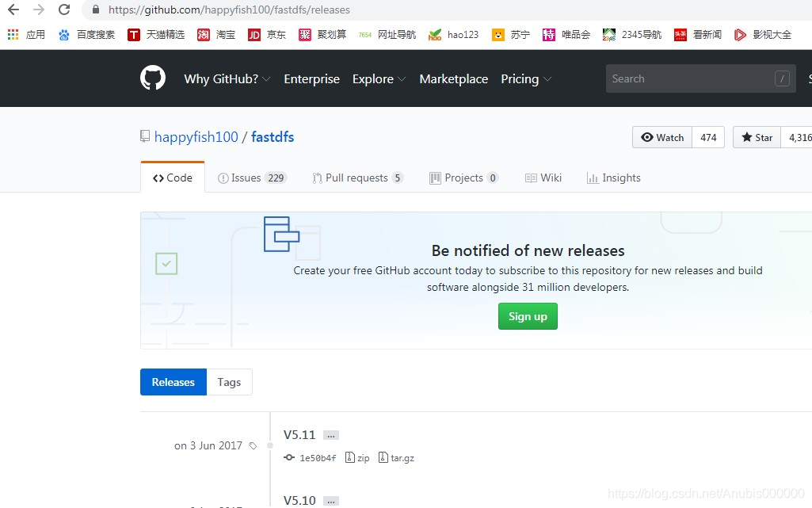Click the browser back arrow
Screen dimensions: 812x508
click(13, 10)
